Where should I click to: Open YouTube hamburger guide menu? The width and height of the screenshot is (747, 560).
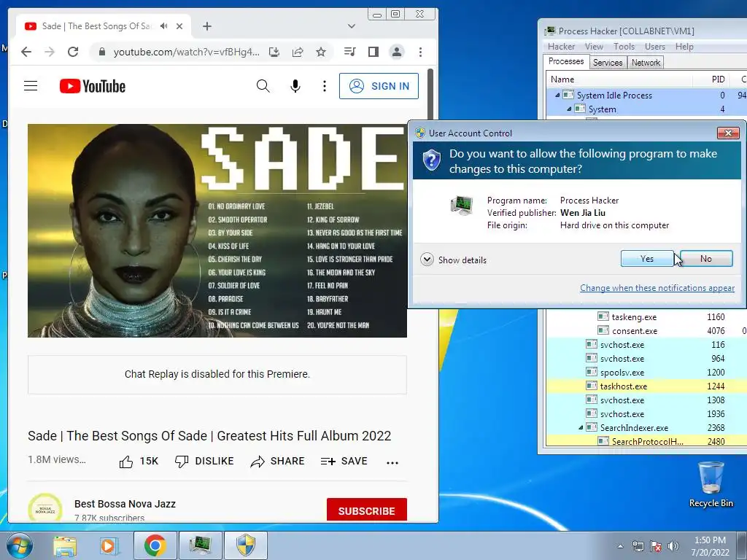(31, 86)
